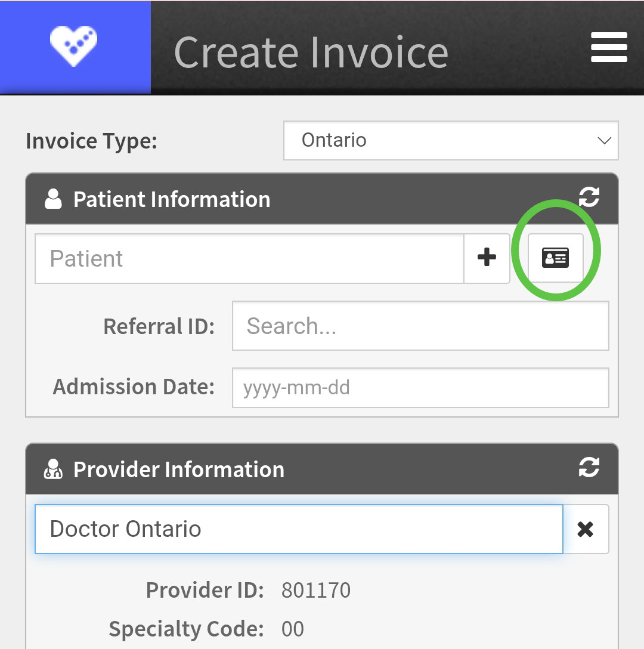Click the Patient Information heading text
This screenshot has width=644, height=649.
(x=172, y=199)
